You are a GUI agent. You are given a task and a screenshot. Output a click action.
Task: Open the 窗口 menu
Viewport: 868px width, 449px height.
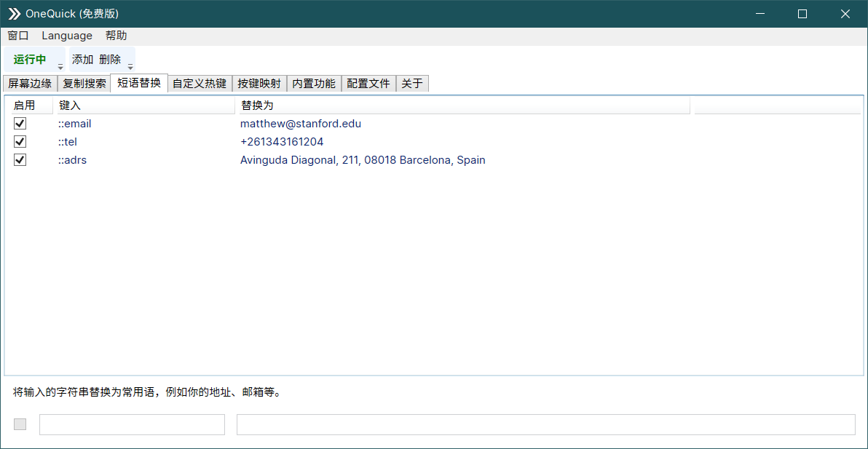point(17,35)
